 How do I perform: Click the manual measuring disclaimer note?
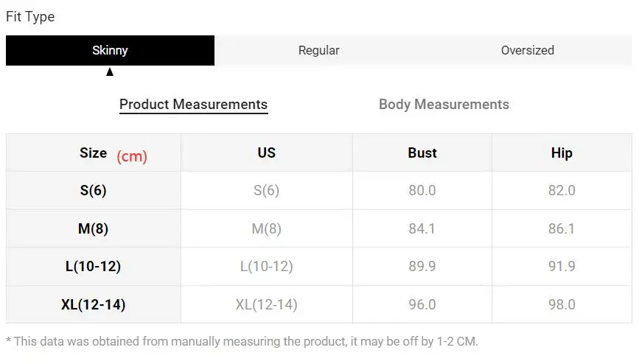coord(242,341)
